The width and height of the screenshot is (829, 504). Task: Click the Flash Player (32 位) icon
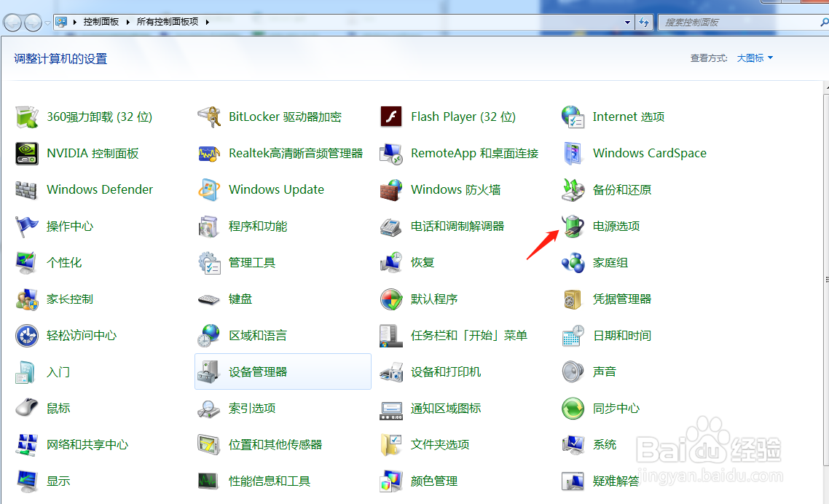[391, 117]
